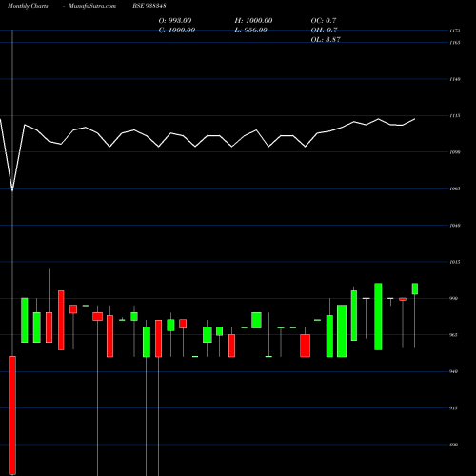Click the 915 price axis label
This screenshot has width=476, height=476.
coord(454,408)
